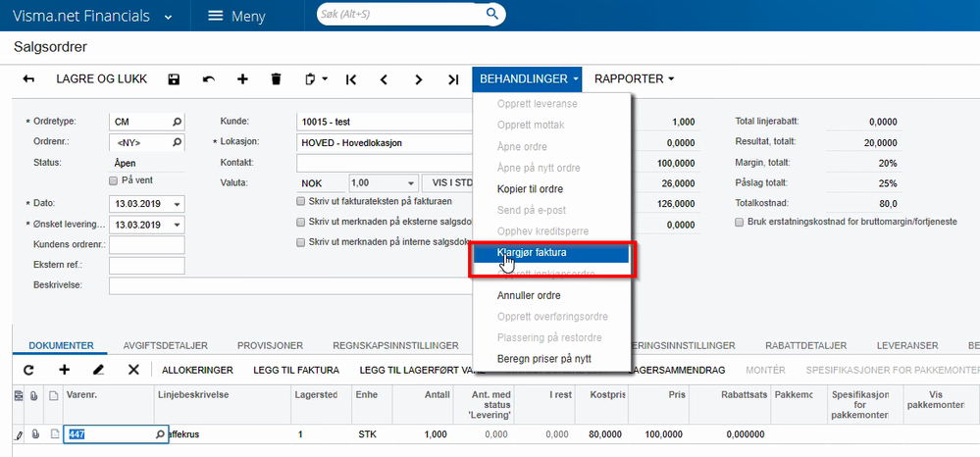Screen dimensions: 980x457
Task: Click the undo arrow icon
Action: point(208,79)
